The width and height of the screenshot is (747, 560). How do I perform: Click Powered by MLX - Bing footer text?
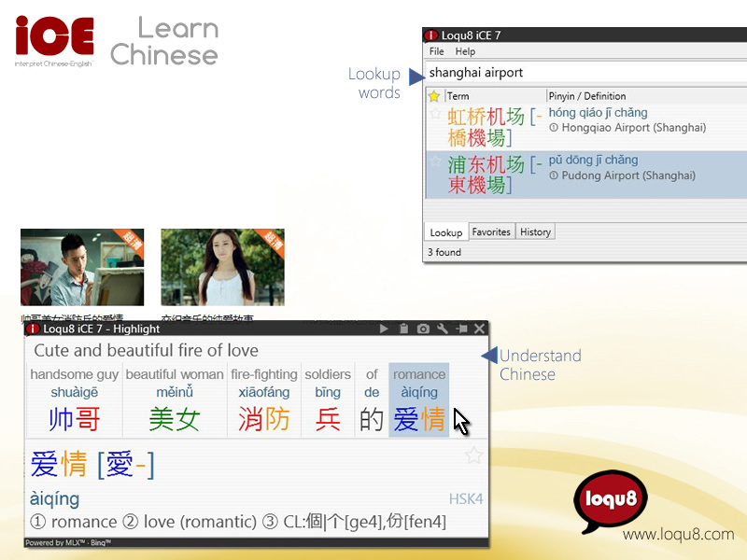pyautogui.click(x=68, y=543)
